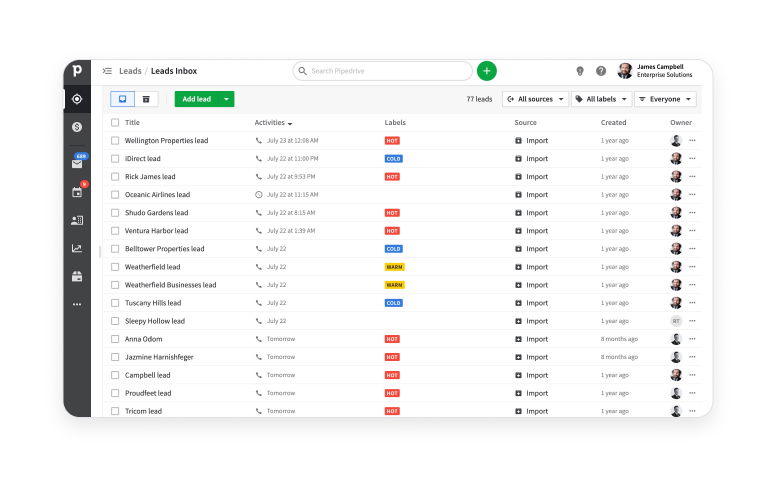The width and height of the screenshot is (776, 477).
Task: Open the Mail inbox icon in sidebar
Action: 77,163
